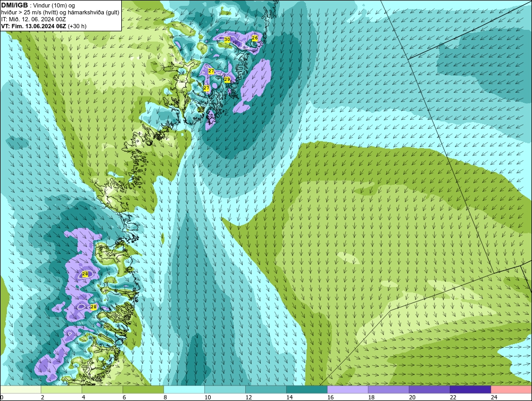Click the 2–4 m/s light green legend swatch

point(61,389)
